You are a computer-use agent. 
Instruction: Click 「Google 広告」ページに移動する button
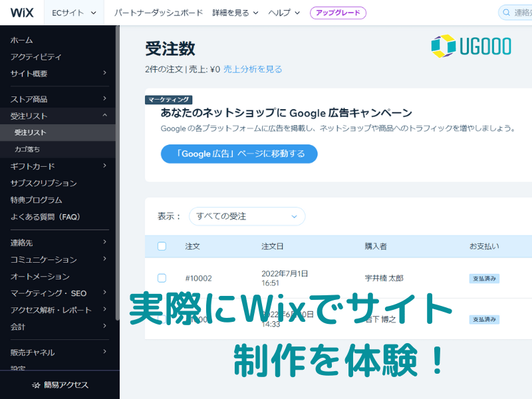click(239, 154)
